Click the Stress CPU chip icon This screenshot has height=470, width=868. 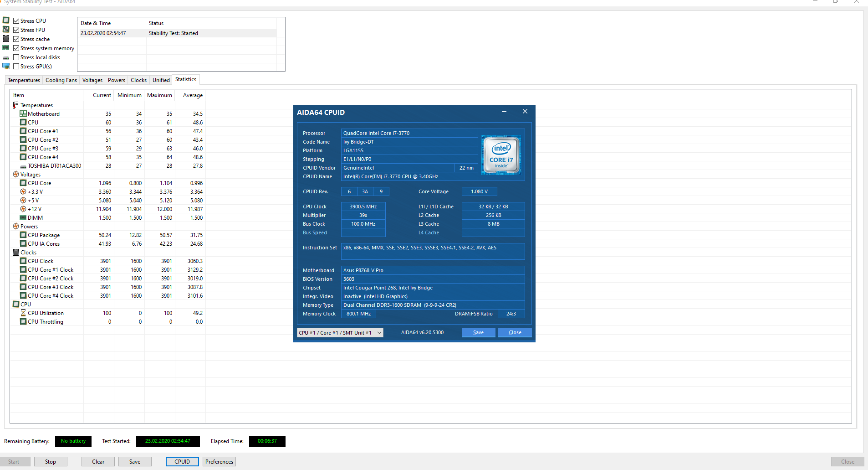[x=6, y=20]
